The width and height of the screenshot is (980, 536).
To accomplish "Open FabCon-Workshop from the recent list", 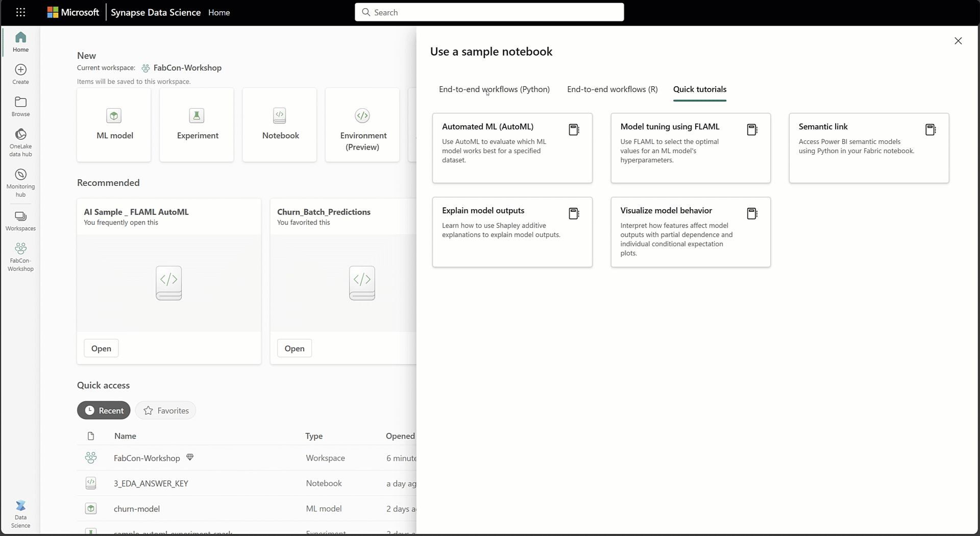I will click(x=147, y=458).
